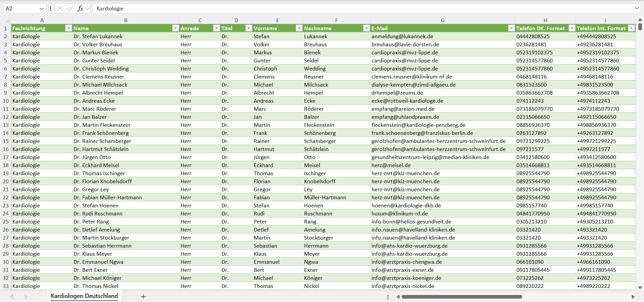Select row 15 header
The image size is (644, 302).
[6, 141]
